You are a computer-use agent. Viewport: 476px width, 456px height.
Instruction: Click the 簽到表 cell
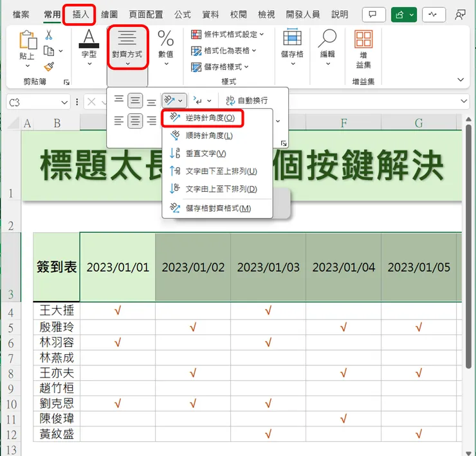point(57,267)
